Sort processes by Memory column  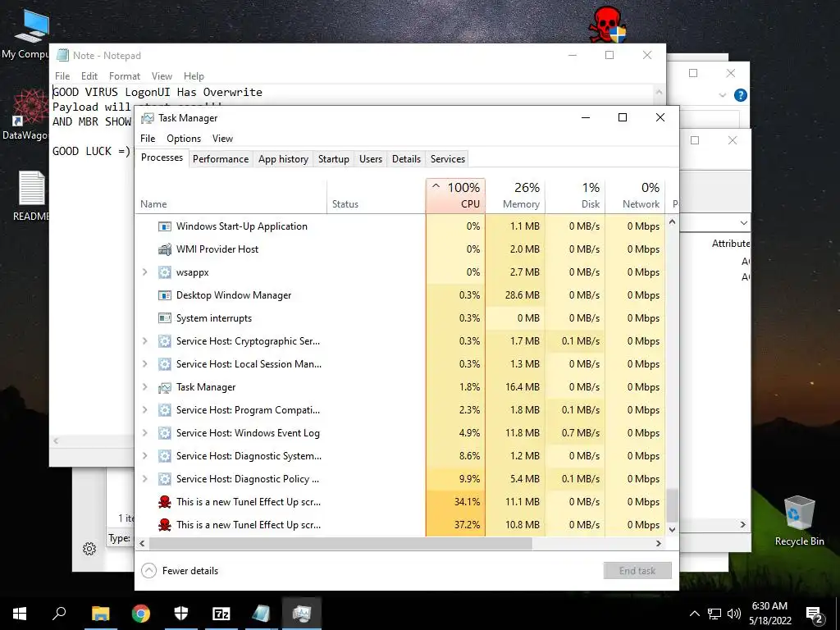tap(515, 196)
